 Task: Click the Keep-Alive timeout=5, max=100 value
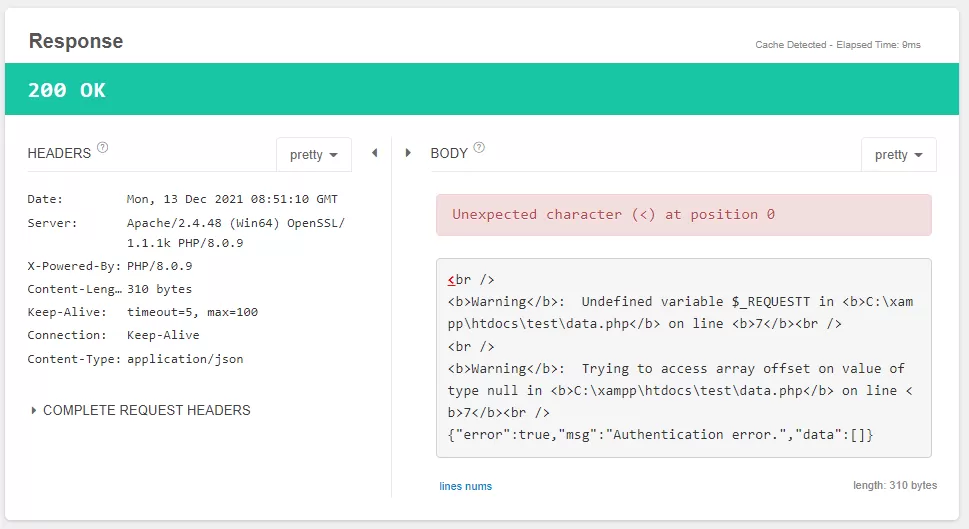192,312
